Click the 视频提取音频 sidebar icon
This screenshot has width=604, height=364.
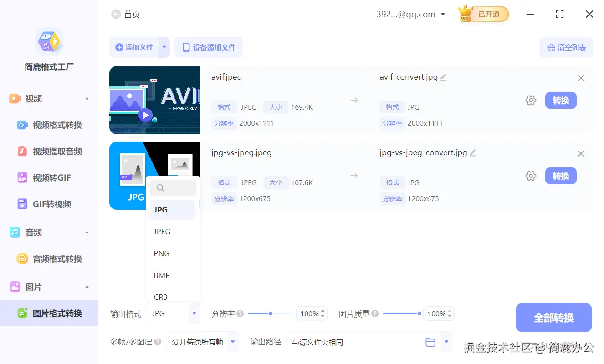(22, 152)
